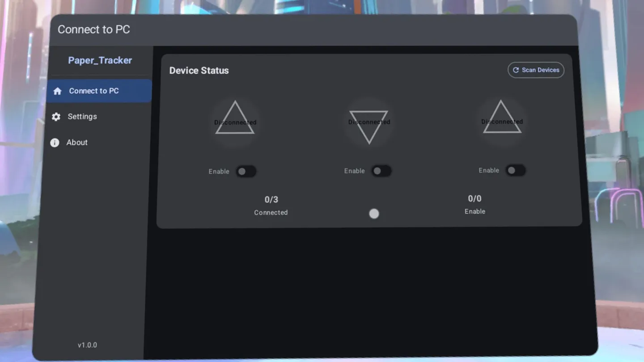This screenshot has width=644, height=362.
Task: Click the About info icon
Action: (55, 143)
